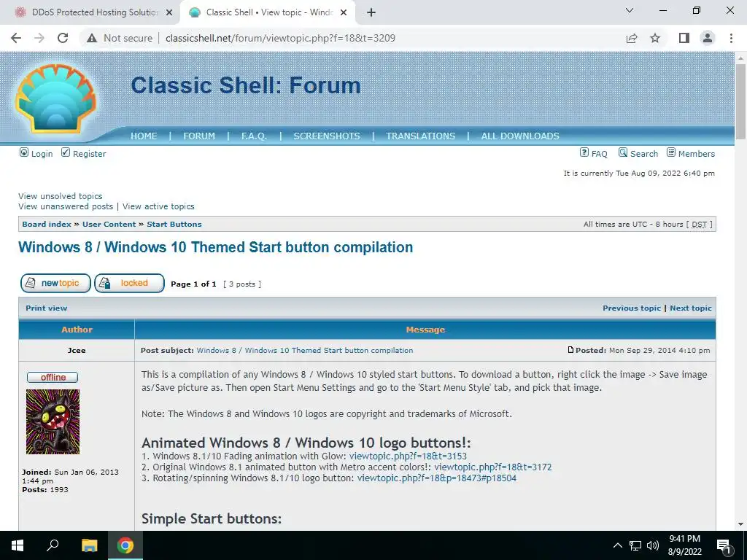The height and width of the screenshot is (560, 747).
Task: Click the author name Jcee
Action: tap(77, 351)
